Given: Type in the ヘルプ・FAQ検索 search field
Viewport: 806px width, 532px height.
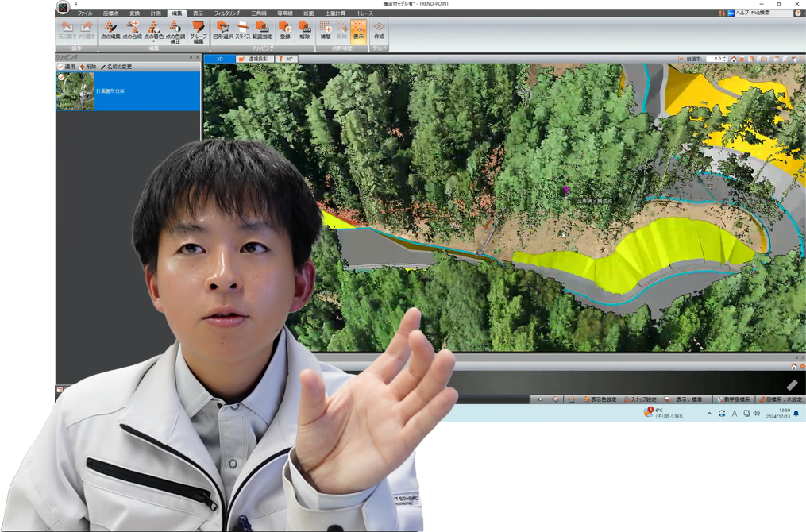Looking at the screenshot, I should (763, 13).
